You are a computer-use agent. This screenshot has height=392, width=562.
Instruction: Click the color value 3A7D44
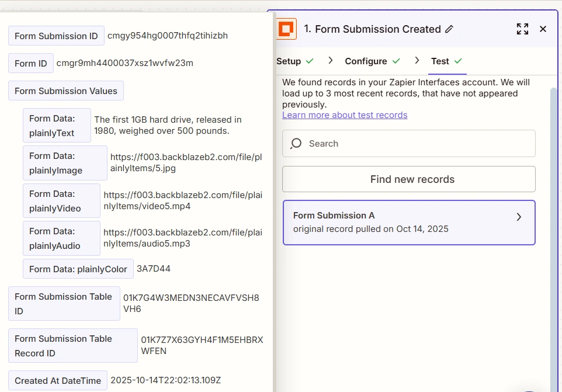point(154,269)
